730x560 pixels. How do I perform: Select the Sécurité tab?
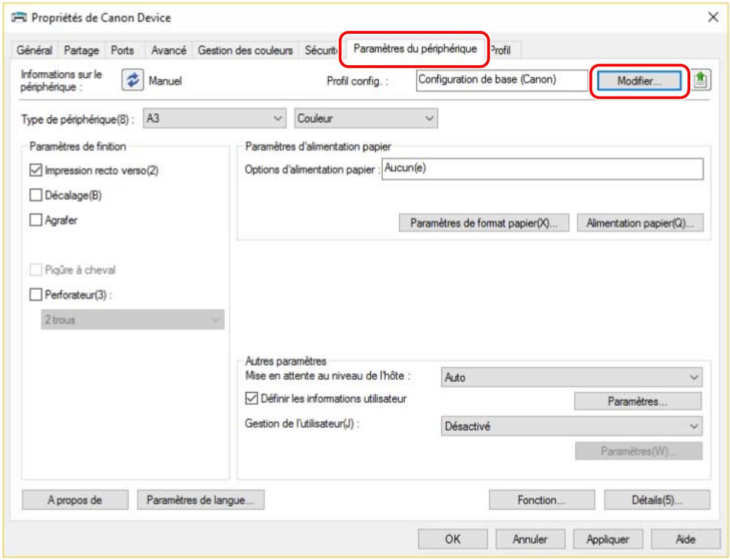[x=321, y=51]
